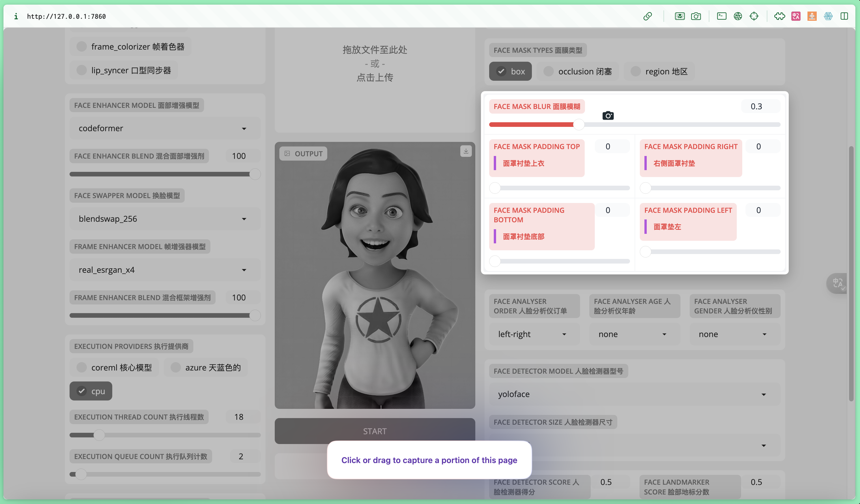Click the face landmarker score value 0.5

click(x=761, y=482)
